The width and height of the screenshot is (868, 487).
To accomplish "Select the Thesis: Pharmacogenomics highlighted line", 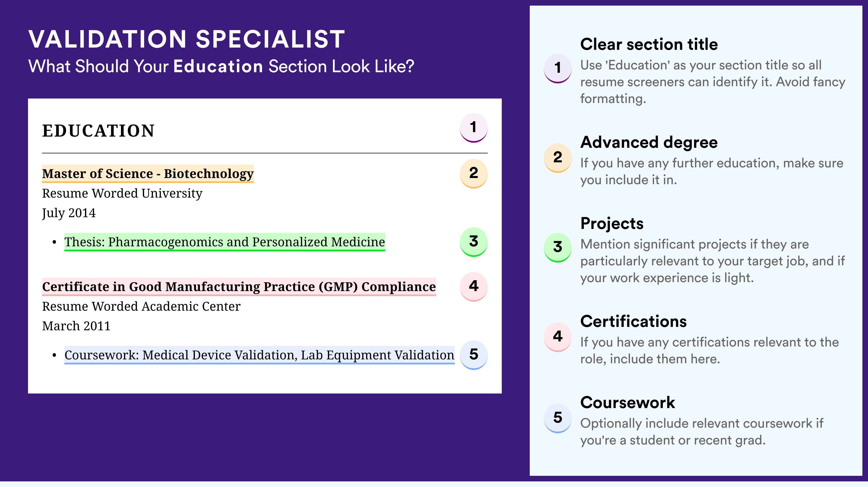I will (224, 242).
